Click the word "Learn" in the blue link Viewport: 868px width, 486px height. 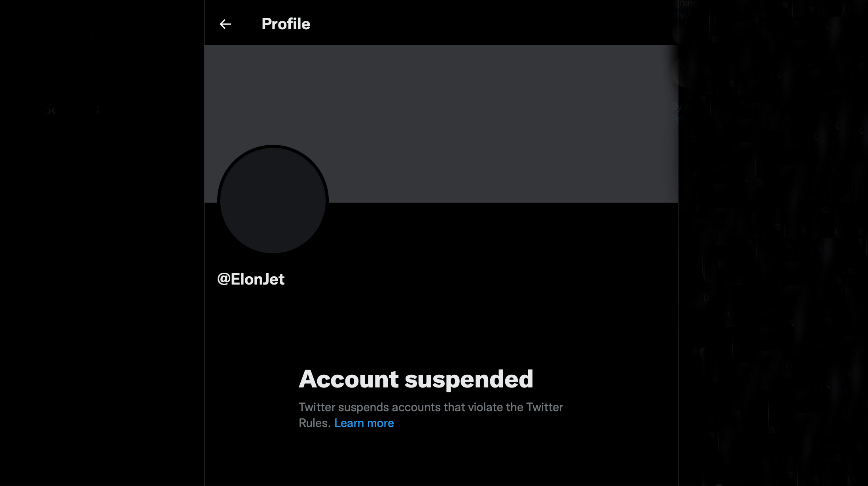[x=349, y=423]
